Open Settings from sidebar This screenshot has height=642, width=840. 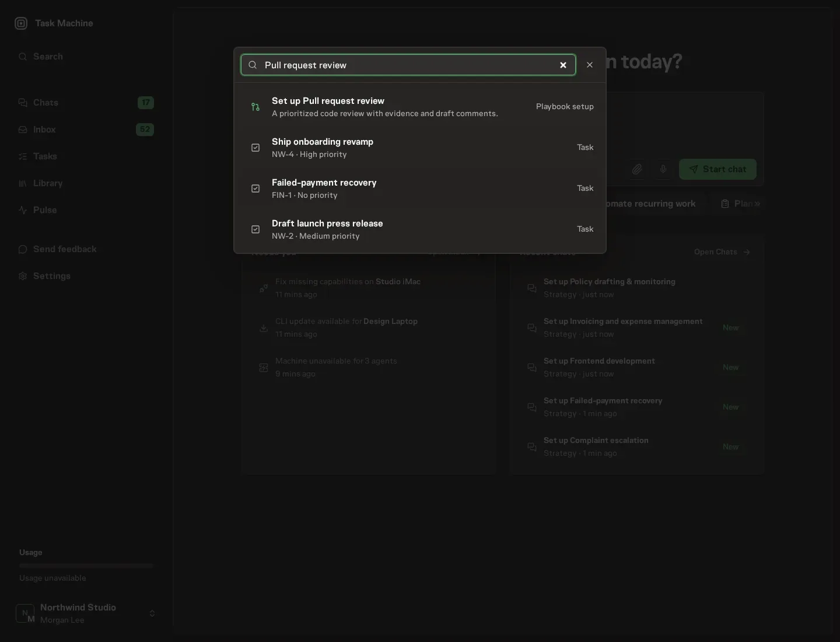86,276
